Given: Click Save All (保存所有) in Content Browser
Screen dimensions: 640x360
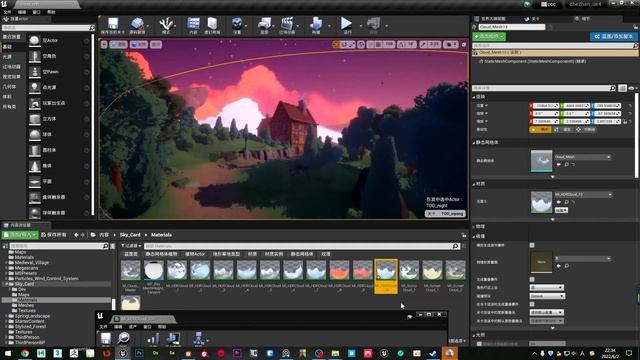Looking at the screenshot, I should [x=54, y=235].
